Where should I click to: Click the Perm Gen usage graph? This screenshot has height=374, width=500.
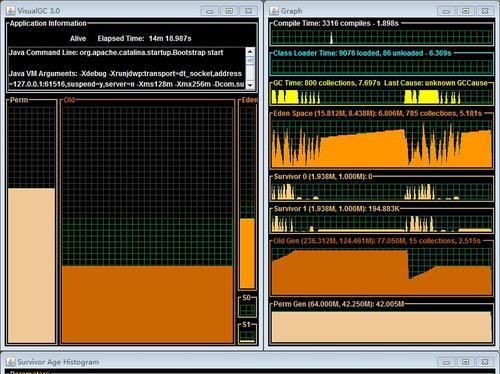tap(382, 327)
